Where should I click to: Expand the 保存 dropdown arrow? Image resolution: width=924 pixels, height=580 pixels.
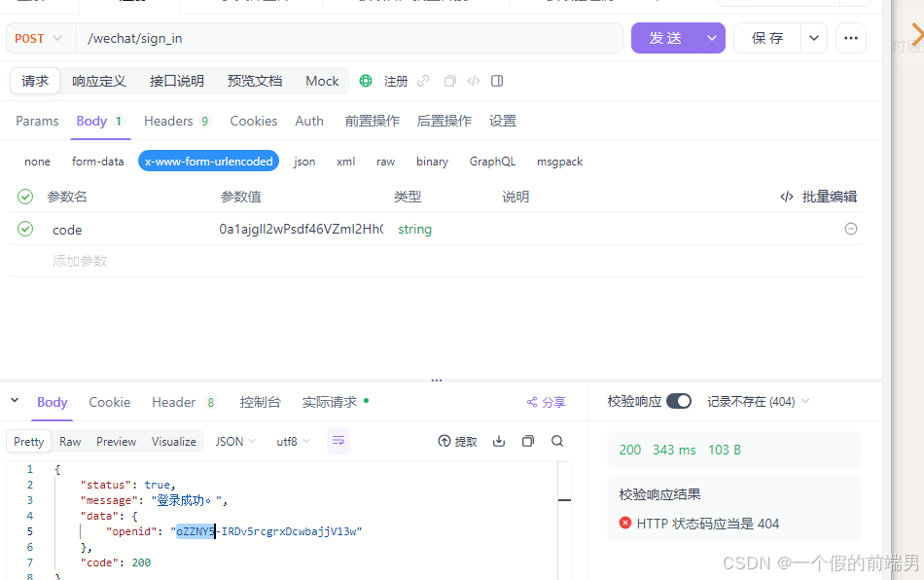(x=814, y=38)
